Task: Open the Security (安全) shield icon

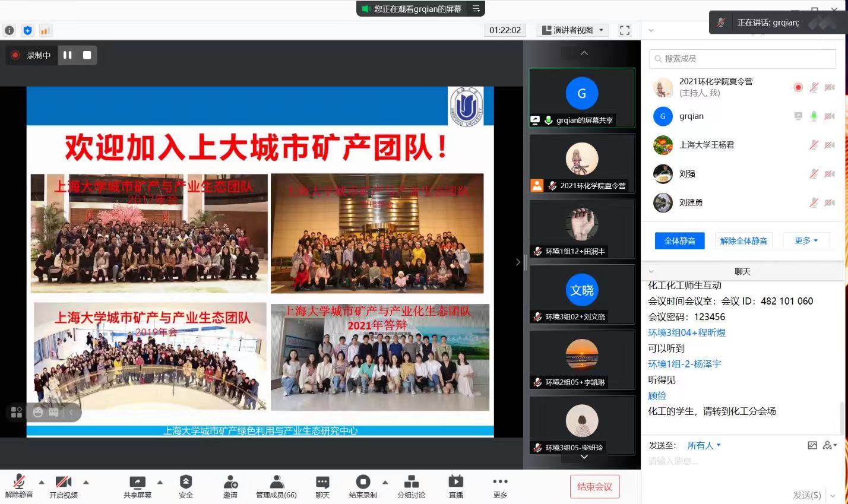Action: pyautogui.click(x=186, y=481)
